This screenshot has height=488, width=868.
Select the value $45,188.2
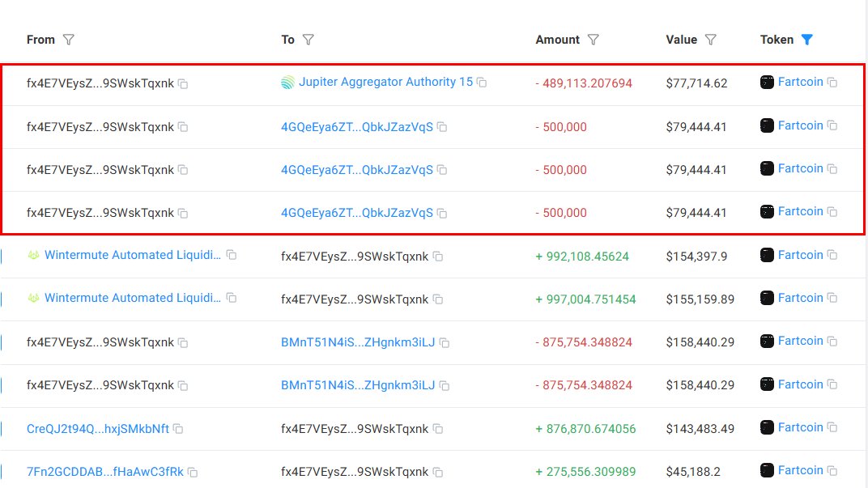(x=693, y=472)
